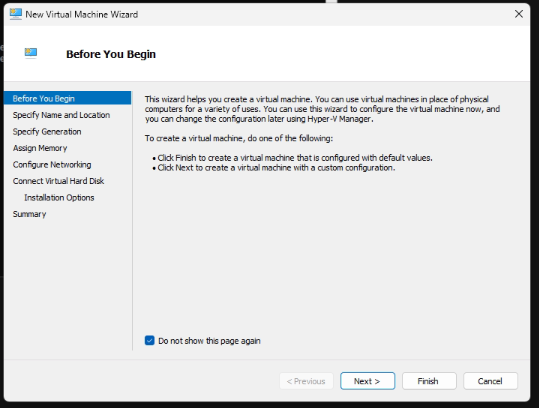This screenshot has height=408, width=539.
Task: Click the disabled < Previous button
Action: tap(306, 381)
